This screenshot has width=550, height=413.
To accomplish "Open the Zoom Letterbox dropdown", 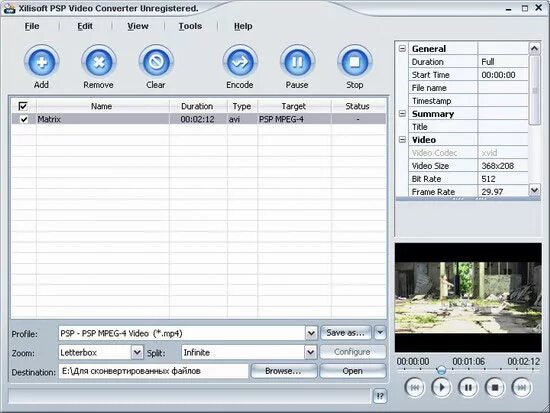I will click(137, 352).
